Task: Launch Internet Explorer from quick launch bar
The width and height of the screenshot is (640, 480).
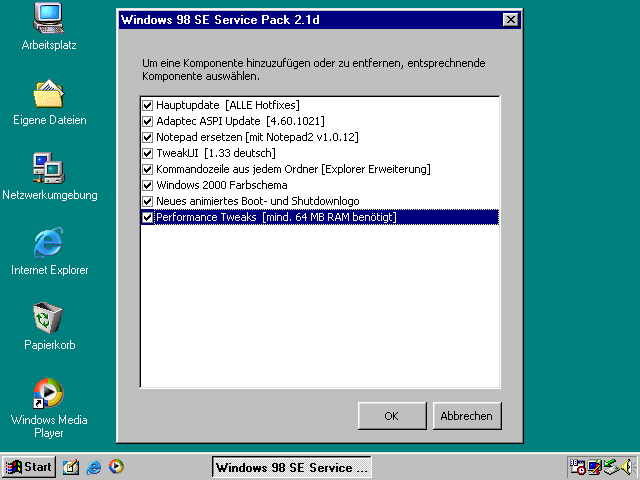Action: click(94, 467)
